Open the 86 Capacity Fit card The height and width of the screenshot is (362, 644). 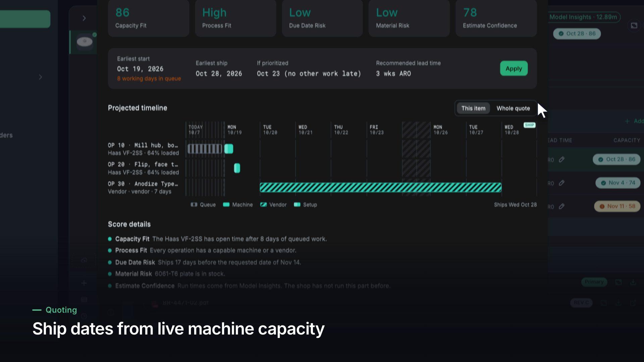click(149, 18)
